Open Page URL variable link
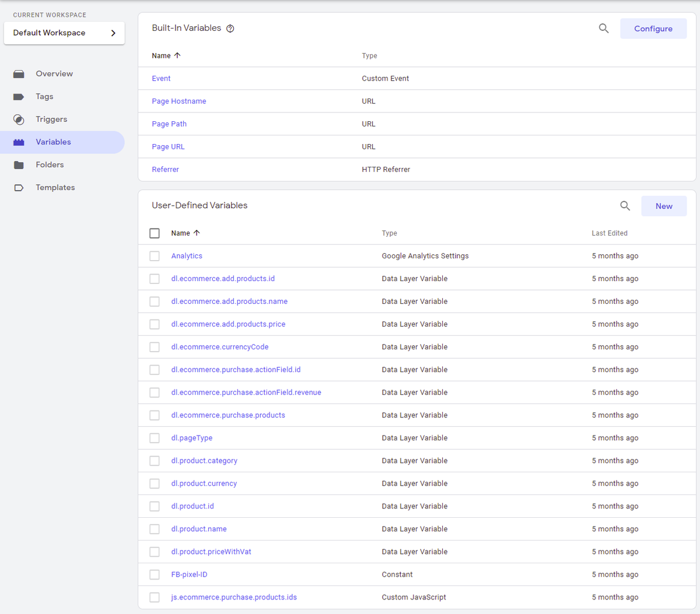Viewport: 700px width, 614px height. point(168,147)
